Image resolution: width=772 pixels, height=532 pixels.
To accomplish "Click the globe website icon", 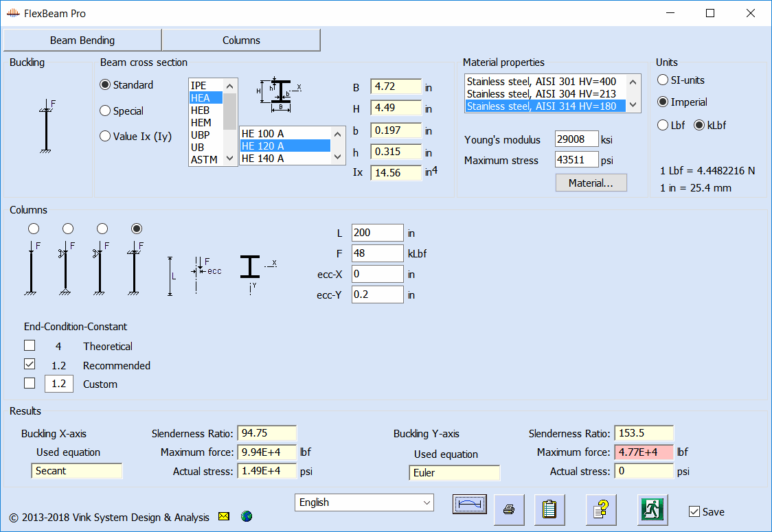I will (x=247, y=516).
